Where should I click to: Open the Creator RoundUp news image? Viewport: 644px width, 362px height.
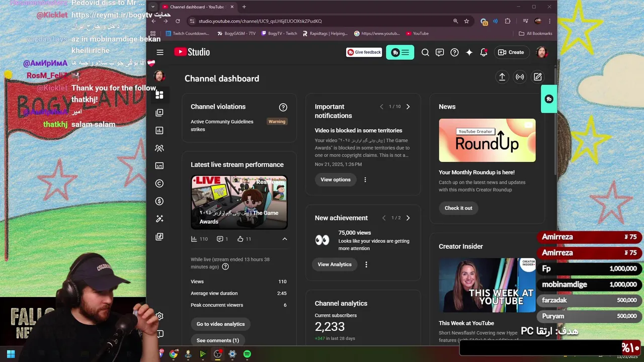[x=487, y=140]
